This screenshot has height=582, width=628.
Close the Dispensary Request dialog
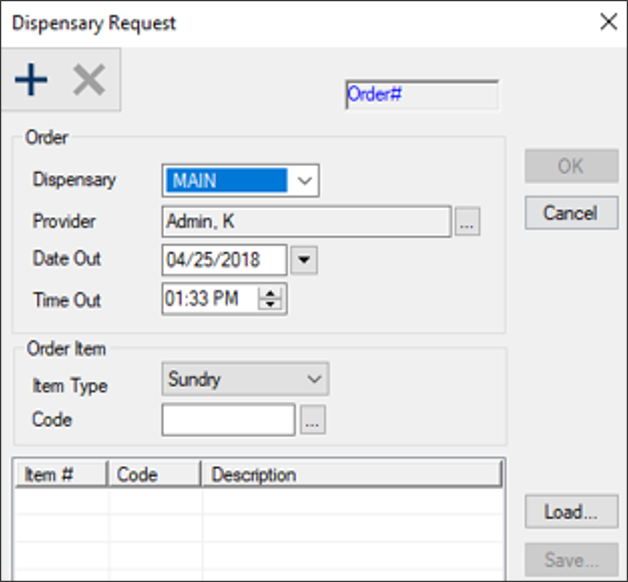click(607, 22)
